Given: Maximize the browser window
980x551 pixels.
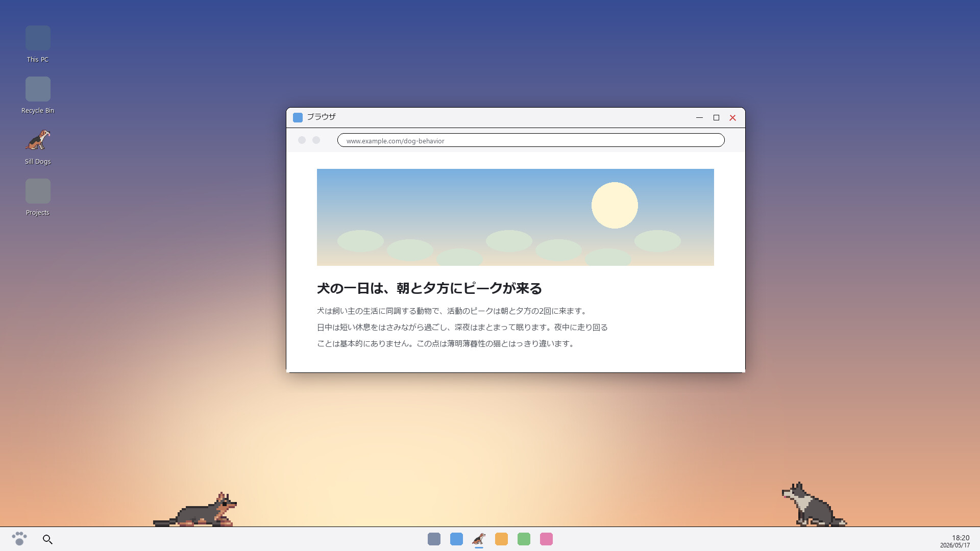Looking at the screenshot, I should click(x=716, y=117).
